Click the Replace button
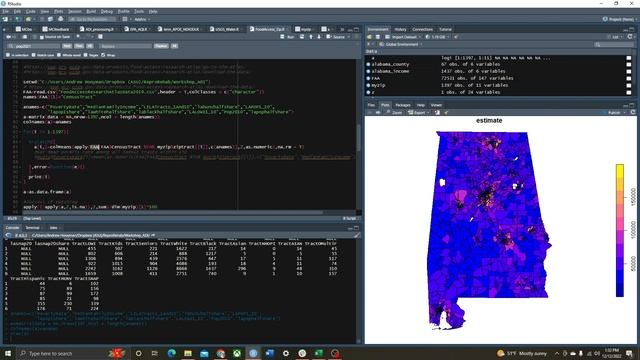 pos(161,46)
